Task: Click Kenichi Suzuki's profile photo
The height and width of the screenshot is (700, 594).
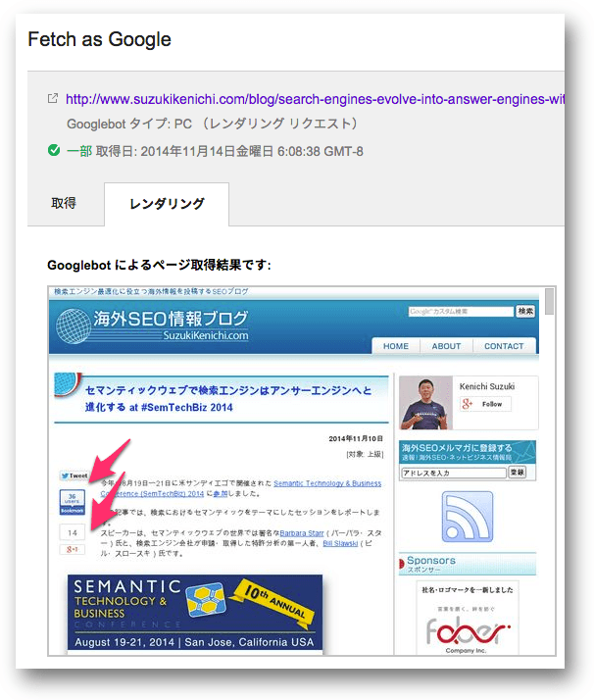Action: pyautogui.click(x=425, y=403)
